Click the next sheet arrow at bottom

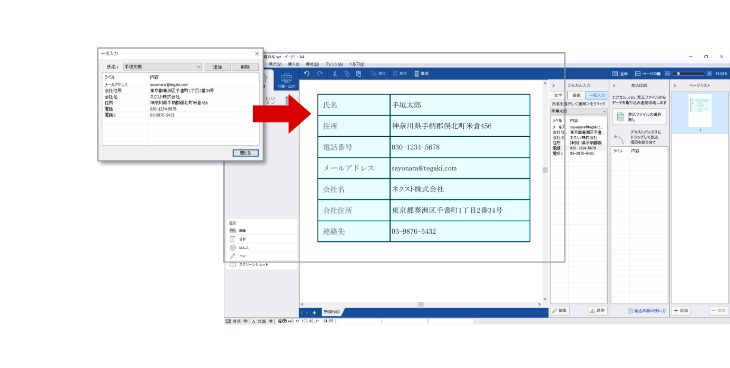[x=307, y=313]
